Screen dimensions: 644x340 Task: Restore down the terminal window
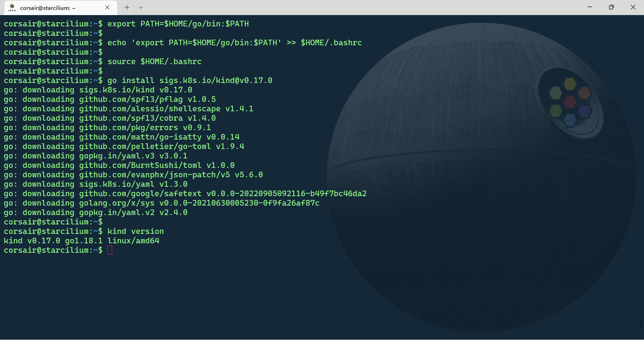click(x=611, y=7)
